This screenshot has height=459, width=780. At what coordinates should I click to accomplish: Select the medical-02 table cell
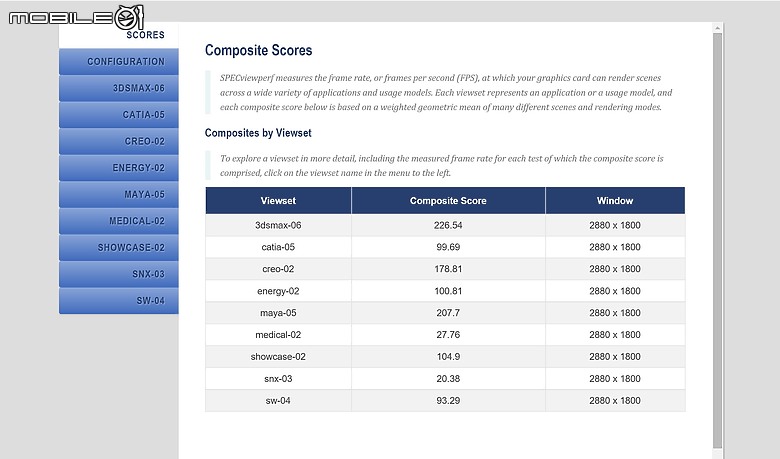point(278,335)
